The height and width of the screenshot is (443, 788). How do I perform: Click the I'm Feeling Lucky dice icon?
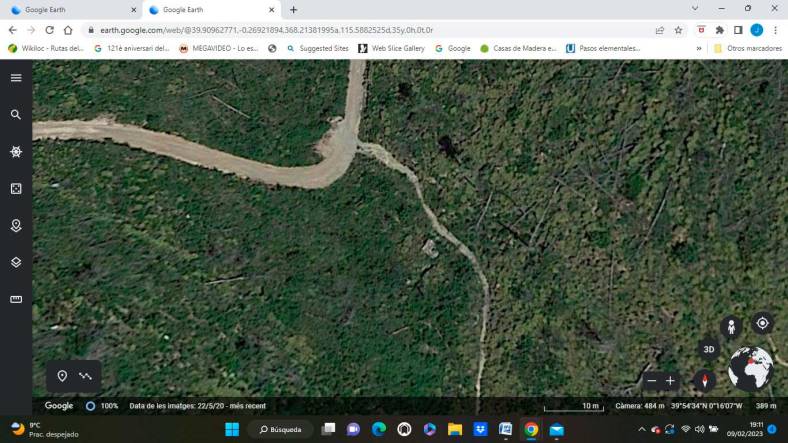coord(16,189)
